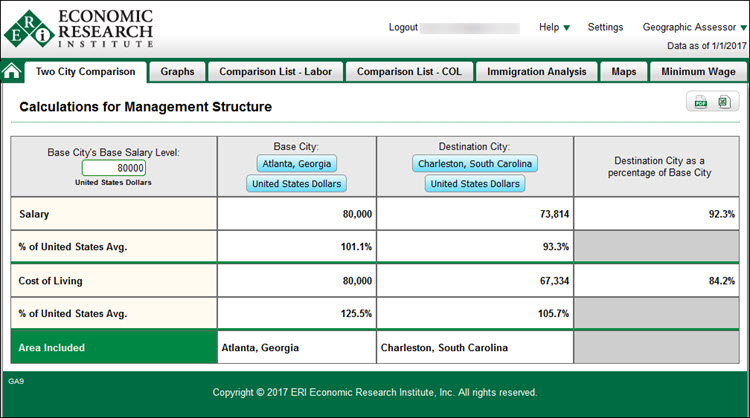Image resolution: width=750 pixels, height=418 pixels.
Task: Change base city from Atlanta, Georgia
Action: [x=296, y=164]
